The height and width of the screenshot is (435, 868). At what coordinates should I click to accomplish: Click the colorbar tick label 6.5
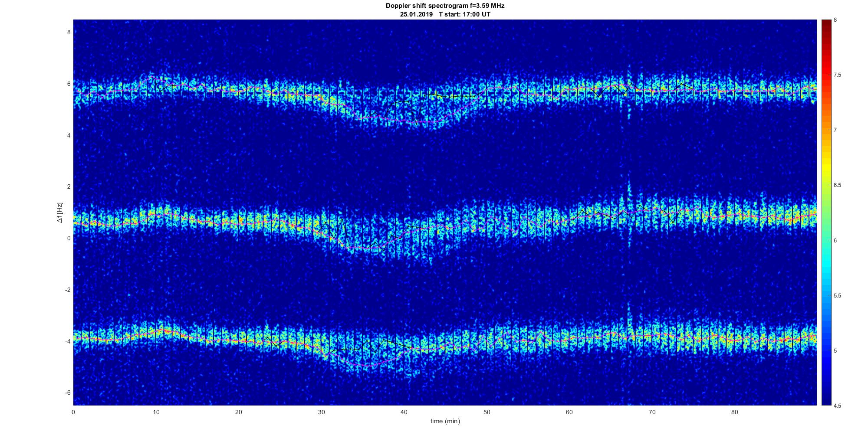click(838, 185)
